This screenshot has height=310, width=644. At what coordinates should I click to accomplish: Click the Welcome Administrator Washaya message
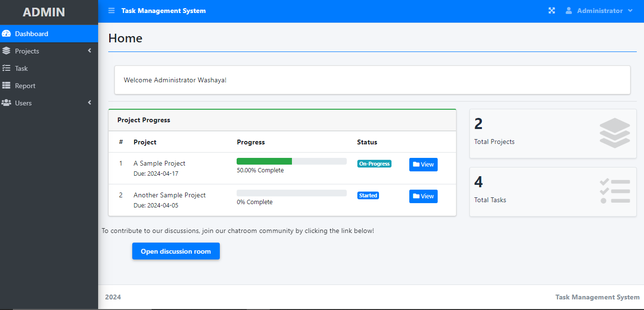(x=175, y=80)
